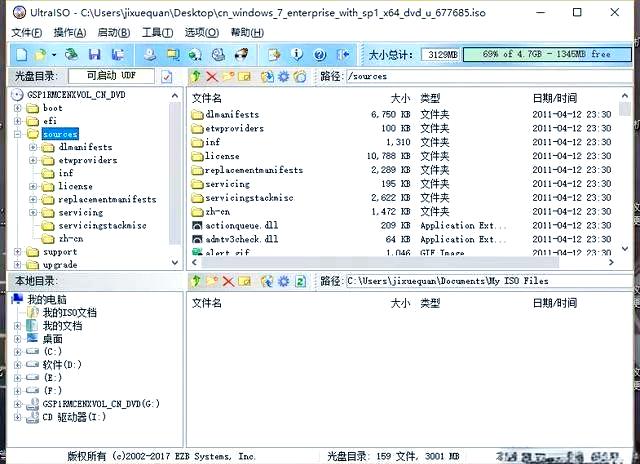Click the 类型 column header in local list
Image resolution: width=640 pixels, height=464 pixels.
tap(430, 303)
